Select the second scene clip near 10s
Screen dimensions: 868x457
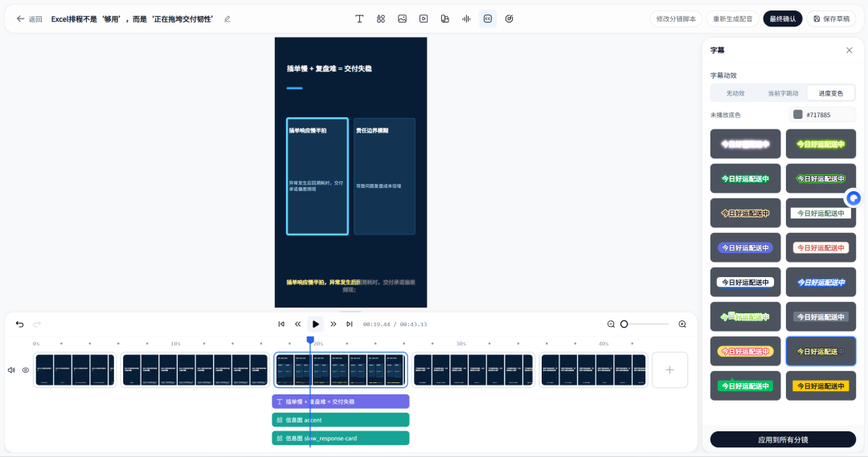(194, 370)
